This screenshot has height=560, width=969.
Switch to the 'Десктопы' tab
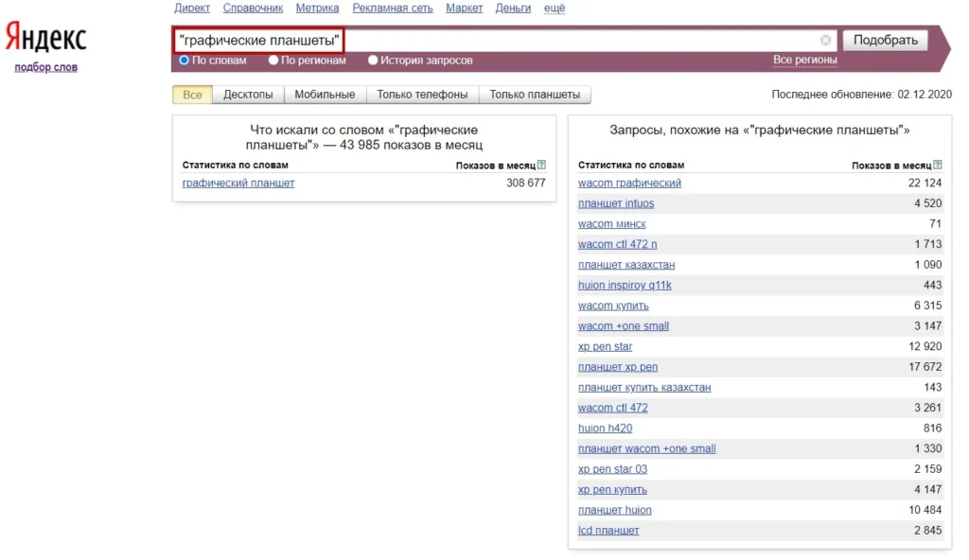tap(248, 95)
